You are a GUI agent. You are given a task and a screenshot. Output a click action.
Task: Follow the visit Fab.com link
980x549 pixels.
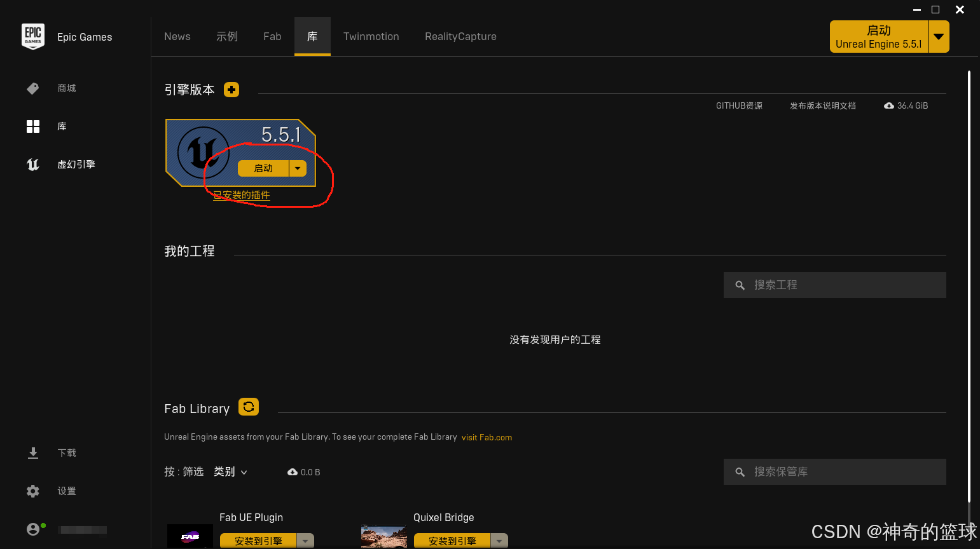[x=487, y=437]
